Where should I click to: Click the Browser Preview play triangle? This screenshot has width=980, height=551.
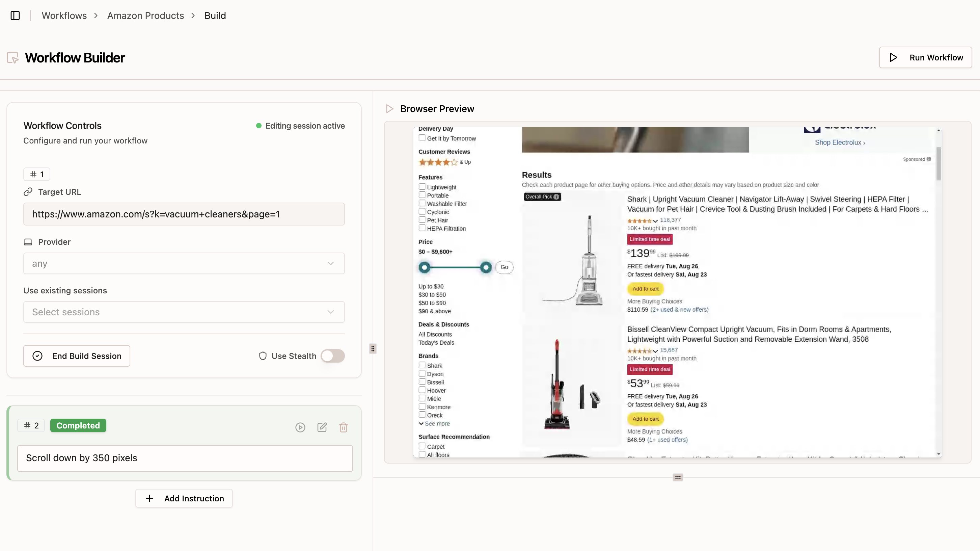click(389, 109)
